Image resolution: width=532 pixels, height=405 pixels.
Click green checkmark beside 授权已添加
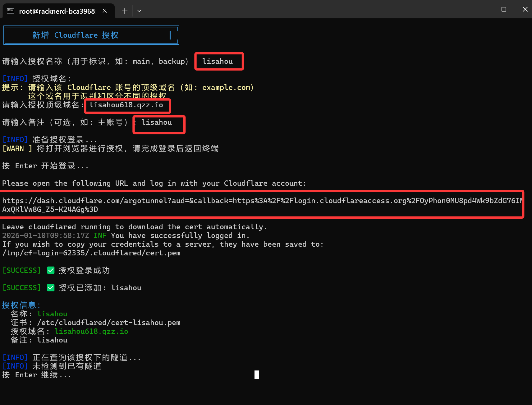tap(51, 288)
